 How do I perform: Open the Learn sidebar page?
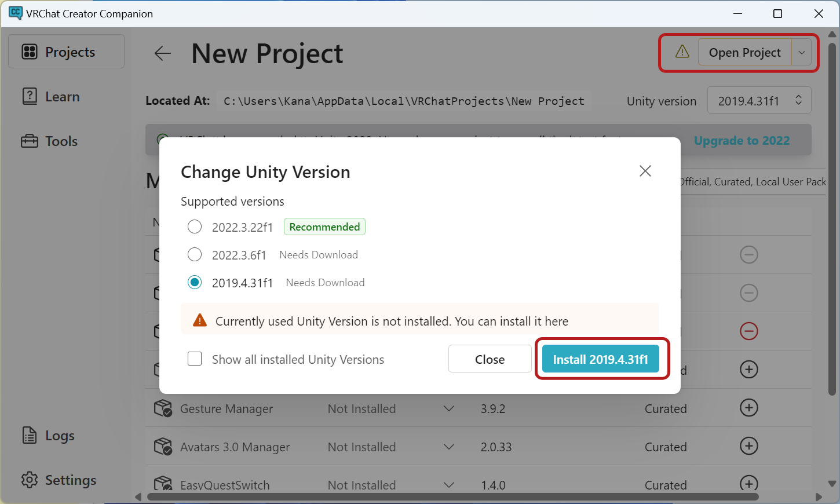tap(51, 97)
